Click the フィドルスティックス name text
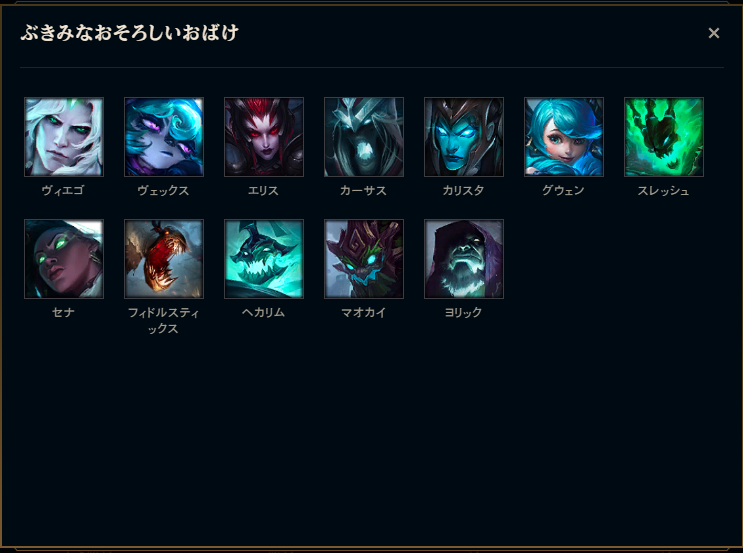This screenshot has width=743, height=553. pos(163,320)
